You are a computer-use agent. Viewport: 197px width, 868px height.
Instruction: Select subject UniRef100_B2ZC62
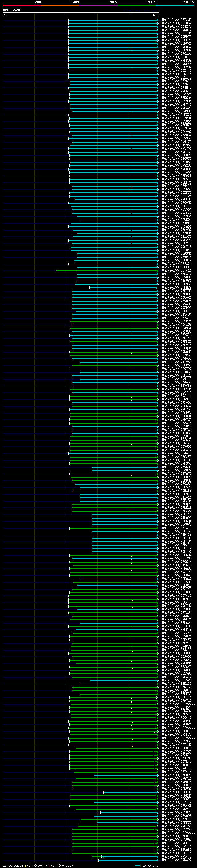176,128
